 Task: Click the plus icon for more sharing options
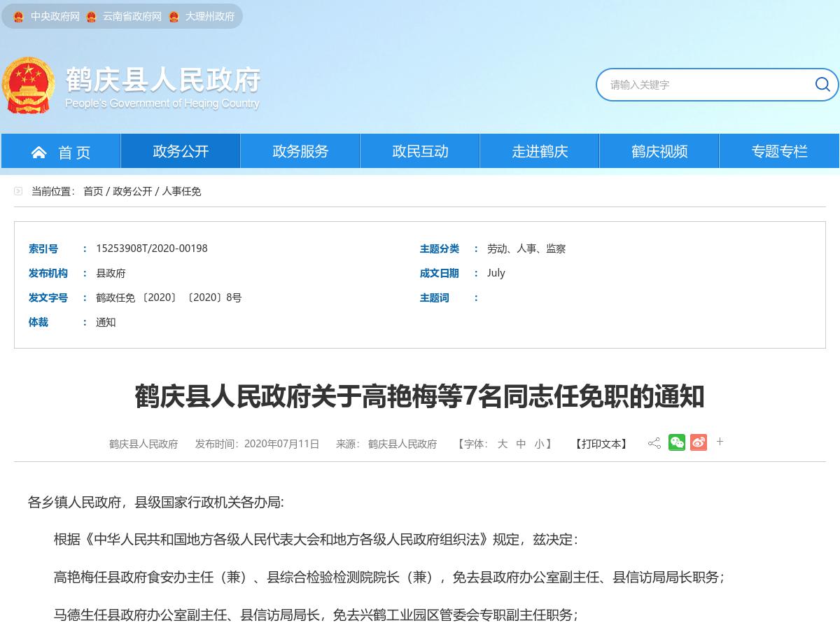(x=720, y=442)
